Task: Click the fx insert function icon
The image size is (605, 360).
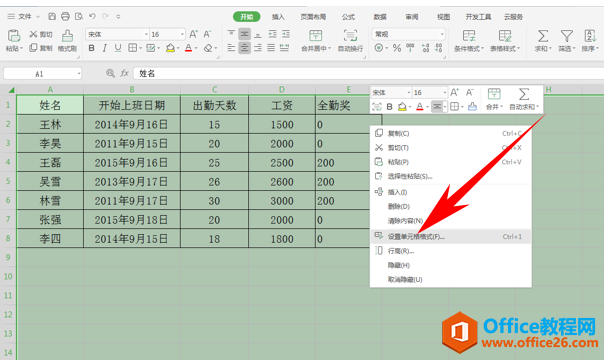Action: pyautogui.click(x=124, y=73)
